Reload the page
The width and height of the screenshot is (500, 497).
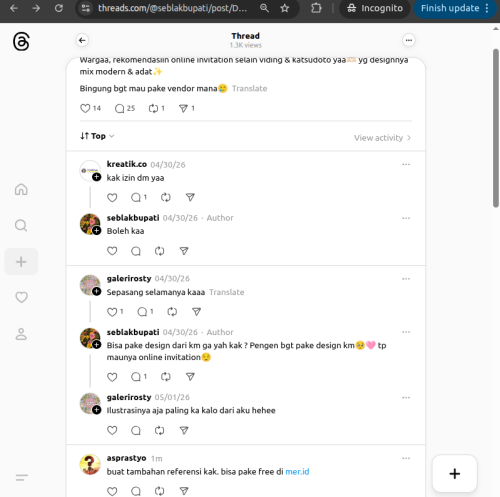[59, 8]
